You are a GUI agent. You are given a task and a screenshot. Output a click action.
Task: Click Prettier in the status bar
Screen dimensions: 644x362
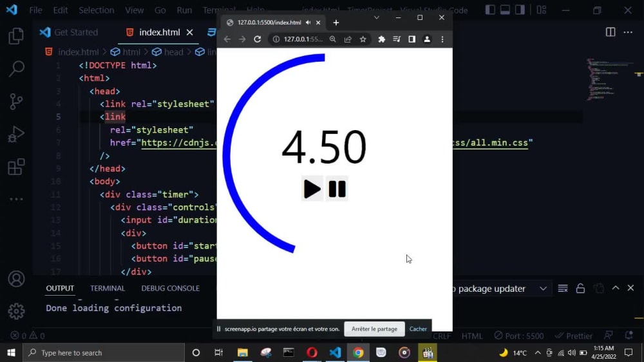tap(573, 336)
